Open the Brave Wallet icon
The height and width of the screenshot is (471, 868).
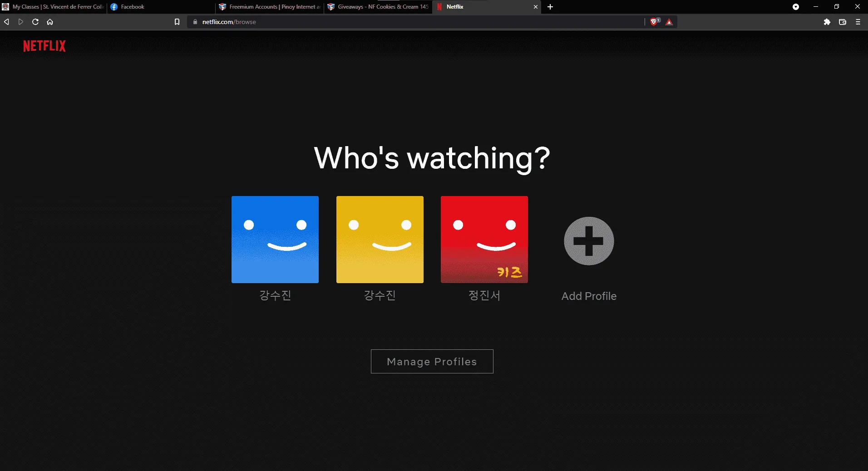coord(843,22)
